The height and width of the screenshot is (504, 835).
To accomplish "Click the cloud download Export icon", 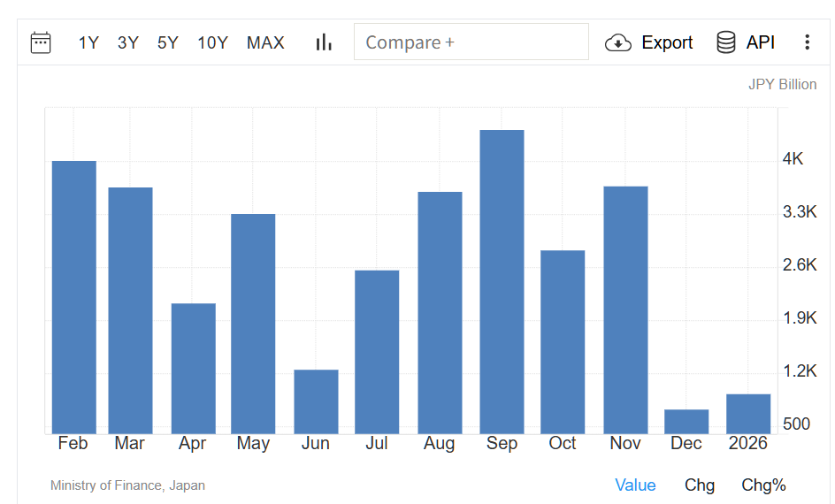I will 617,42.
